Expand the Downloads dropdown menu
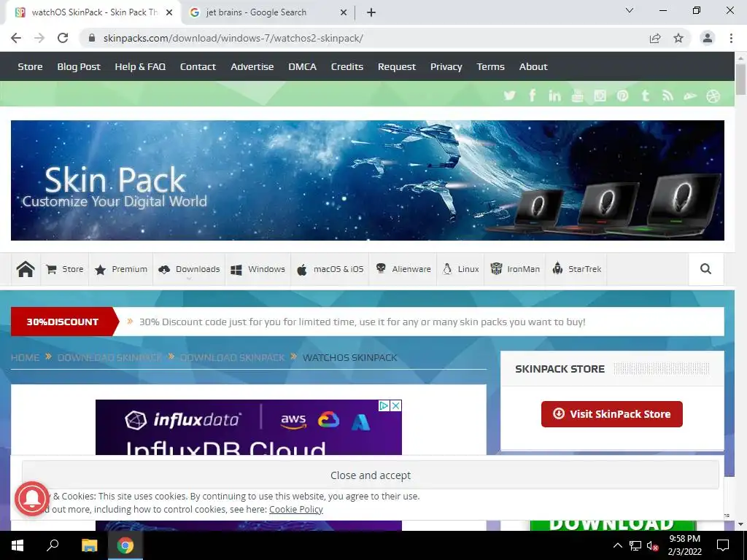The width and height of the screenshot is (747, 560). (189, 269)
